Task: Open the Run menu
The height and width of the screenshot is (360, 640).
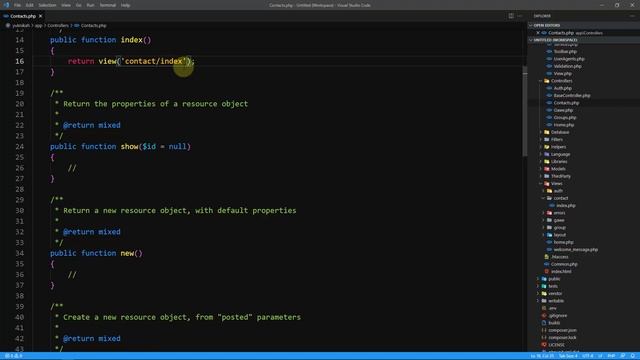Action: pos(90,5)
